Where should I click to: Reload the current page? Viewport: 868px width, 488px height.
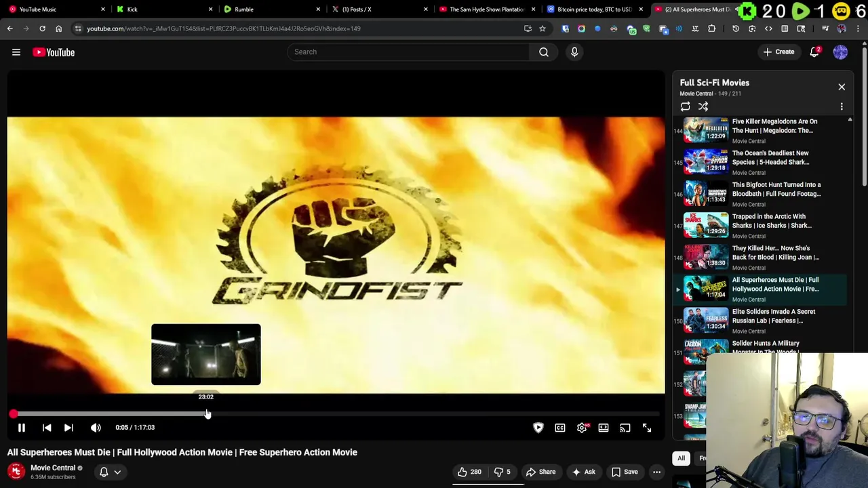click(42, 28)
